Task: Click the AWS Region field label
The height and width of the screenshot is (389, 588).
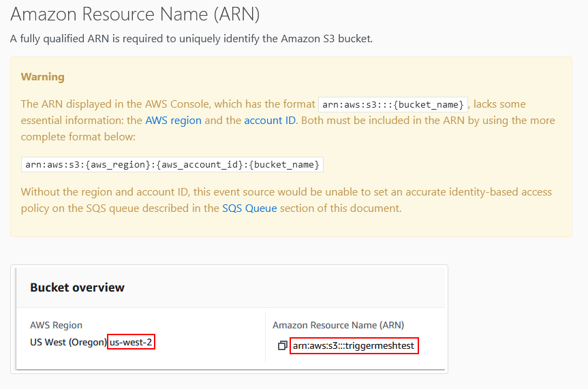Action: point(57,325)
